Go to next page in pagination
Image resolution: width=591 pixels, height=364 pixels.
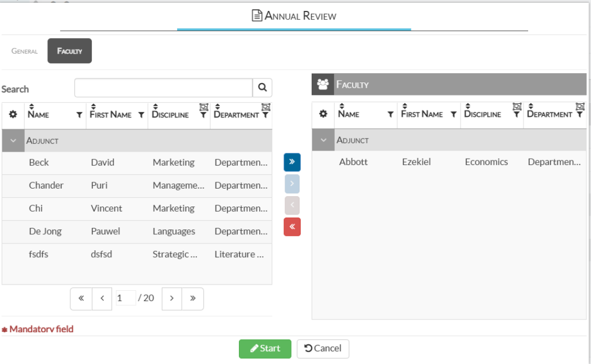[172, 298]
